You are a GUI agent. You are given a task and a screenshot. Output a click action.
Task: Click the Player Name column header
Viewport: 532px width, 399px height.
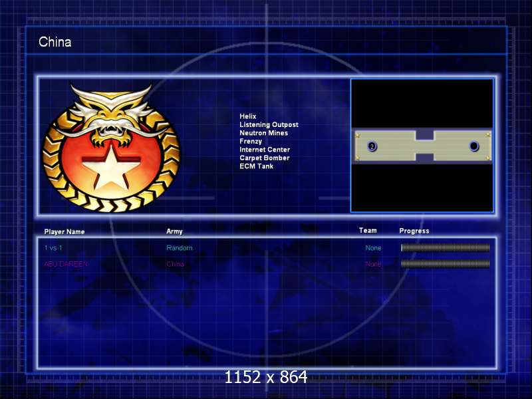point(65,231)
